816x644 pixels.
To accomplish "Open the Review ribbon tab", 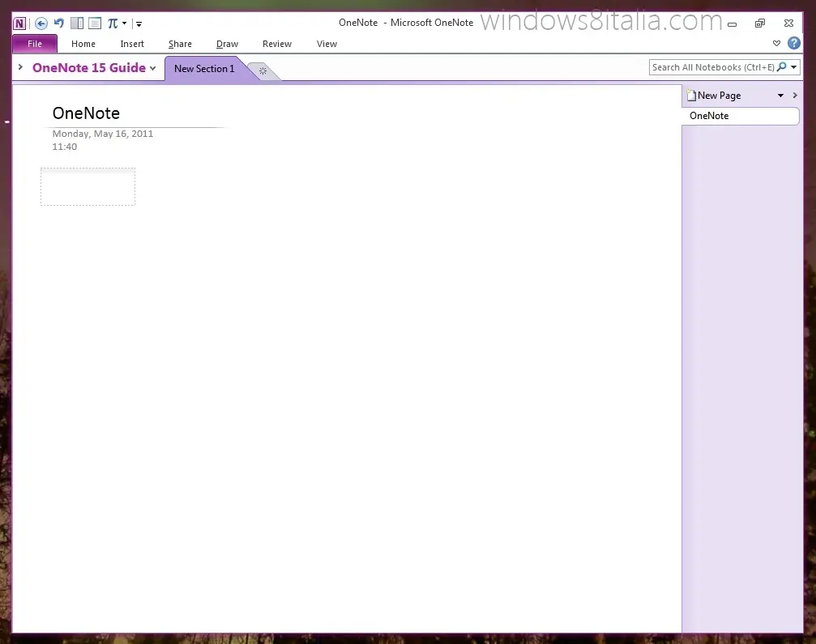I will tap(276, 44).
